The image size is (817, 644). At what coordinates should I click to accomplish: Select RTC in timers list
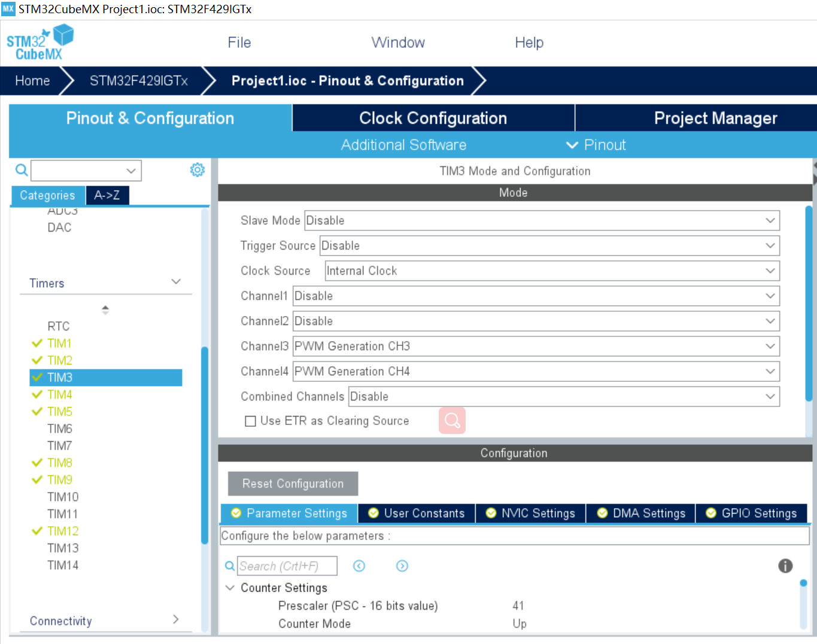(59, 326)
